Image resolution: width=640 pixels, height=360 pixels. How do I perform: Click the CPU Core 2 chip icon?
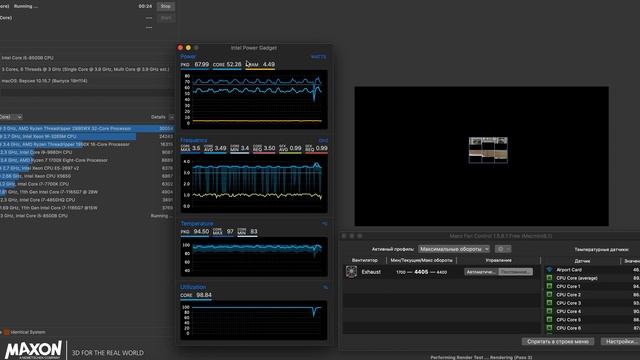click(x=549, y=295)
